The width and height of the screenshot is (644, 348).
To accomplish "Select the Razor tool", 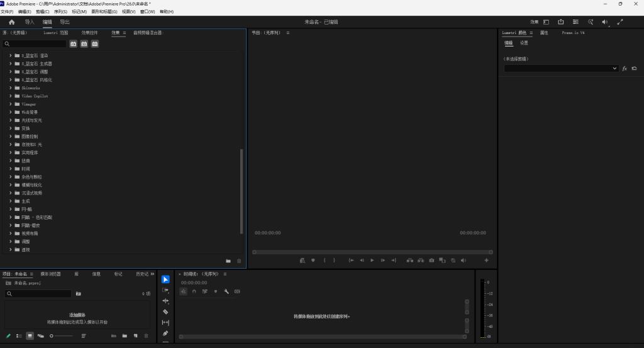I will (x=165, y=312).
